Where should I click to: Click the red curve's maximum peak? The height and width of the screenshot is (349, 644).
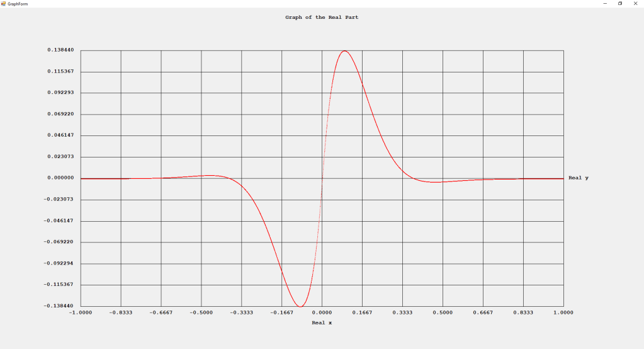coord(344,51)
